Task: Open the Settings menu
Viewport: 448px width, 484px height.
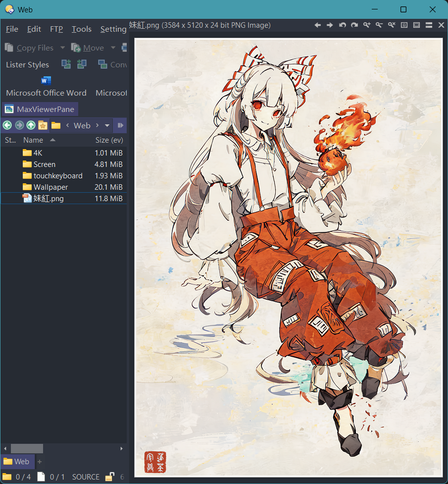Action: point(113,29)
